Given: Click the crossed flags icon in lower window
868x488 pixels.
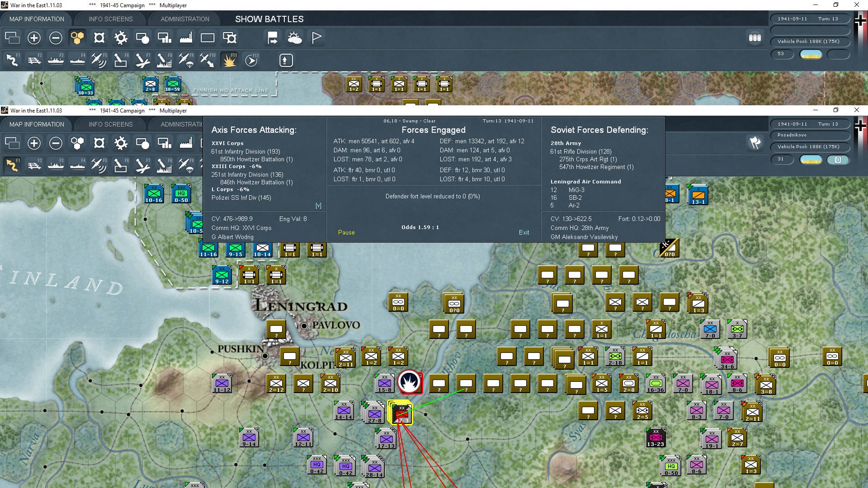Looking at the screenshot, I should click(755, 143).
